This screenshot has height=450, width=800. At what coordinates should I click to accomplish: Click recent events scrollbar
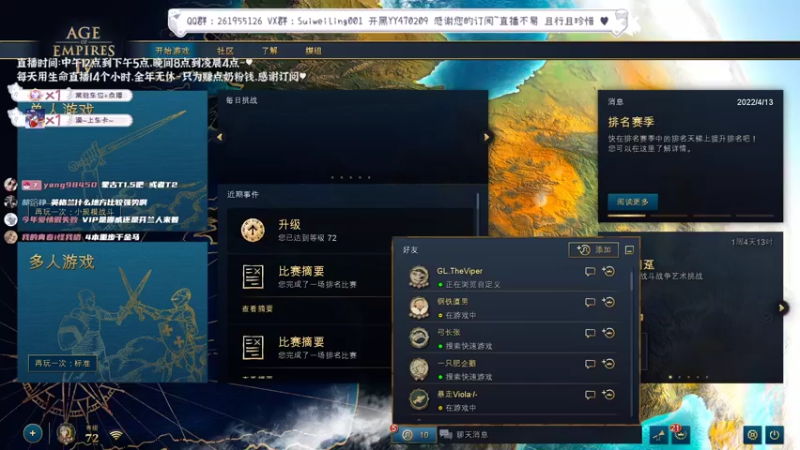pos(478,202)
